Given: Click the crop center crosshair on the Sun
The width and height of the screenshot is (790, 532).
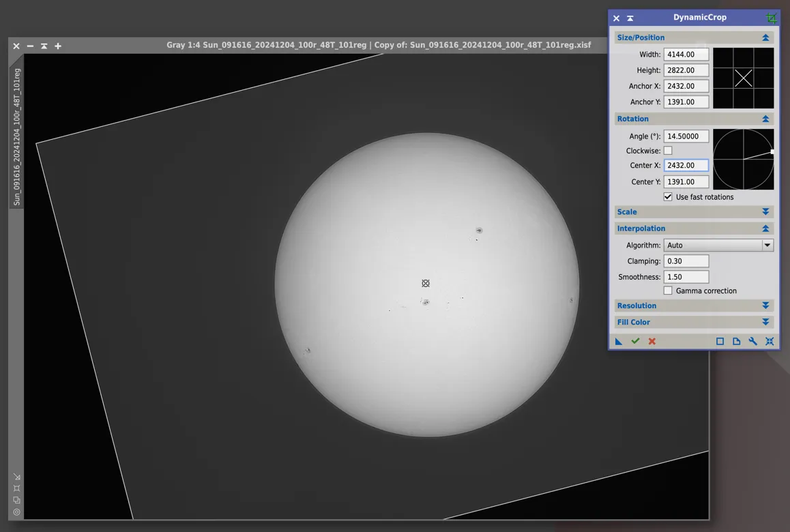Looking at the screenshot, I should coord(426,284).
